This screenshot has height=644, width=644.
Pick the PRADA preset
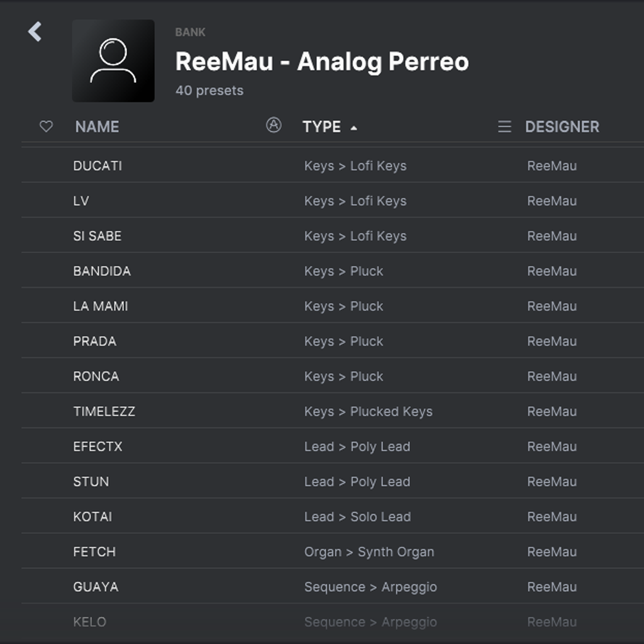pos(95,341)
